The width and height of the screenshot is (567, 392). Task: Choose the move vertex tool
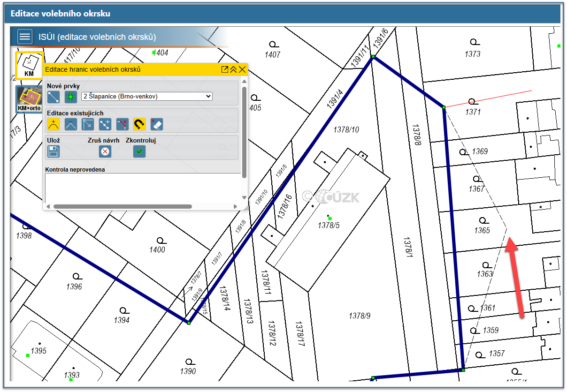pyautogui.click(x=88, y=124)
